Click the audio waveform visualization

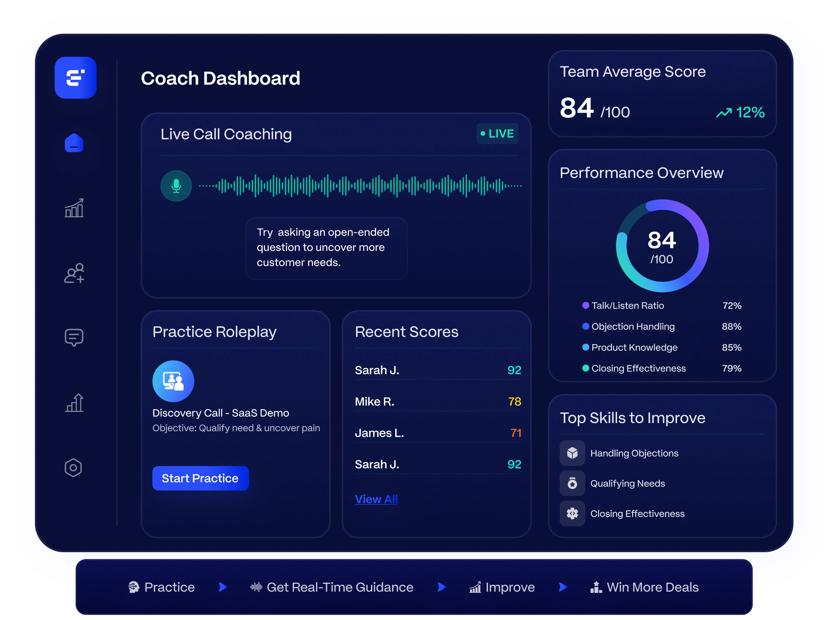point(361,186)
